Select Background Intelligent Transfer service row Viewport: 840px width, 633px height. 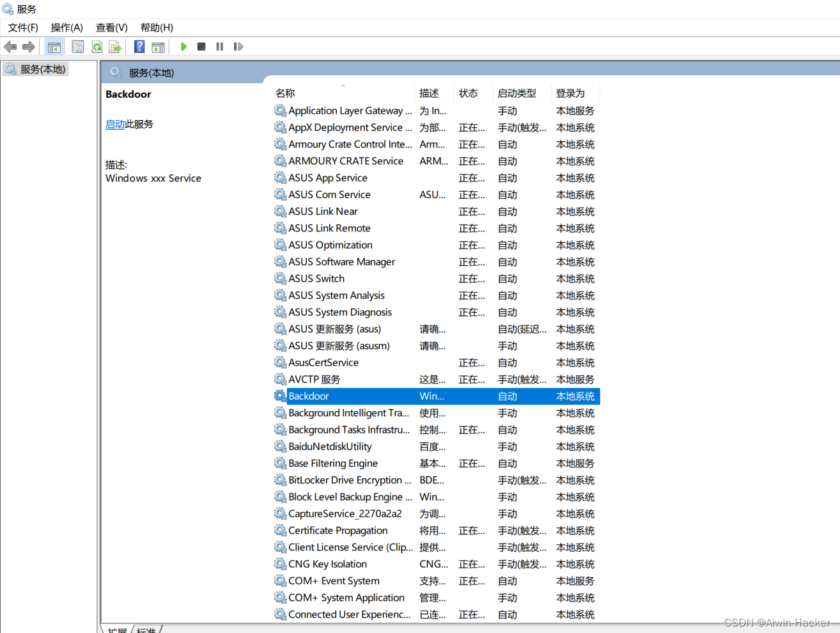point(437,413)
